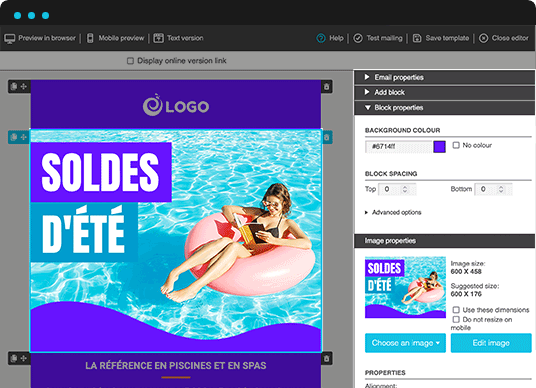This screenshot has width=536, height=388.
Task: Enable Do not resize on mobile
Action: pos(456,319)
